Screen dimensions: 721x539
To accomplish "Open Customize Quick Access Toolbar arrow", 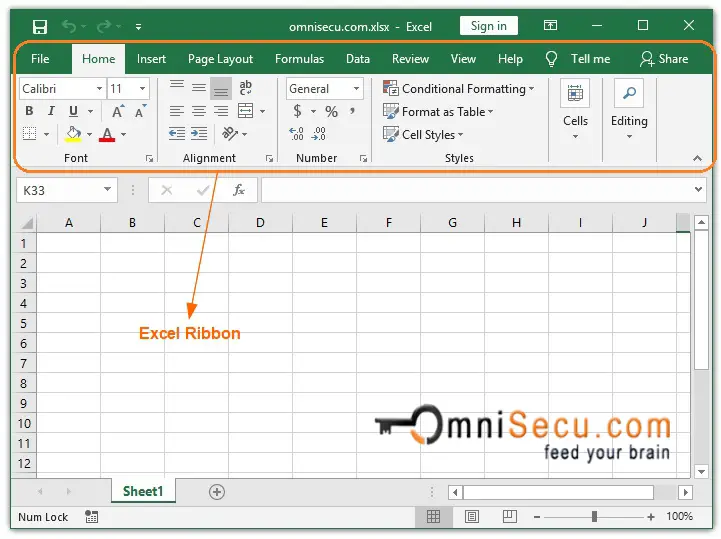I will point(138,27).
